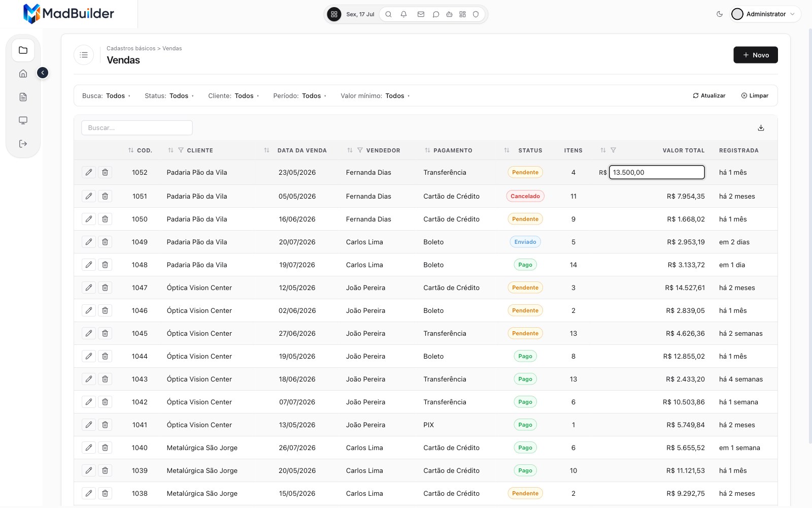
Task: Open the document icon in sidebar
Action: (x=23, y=97)
